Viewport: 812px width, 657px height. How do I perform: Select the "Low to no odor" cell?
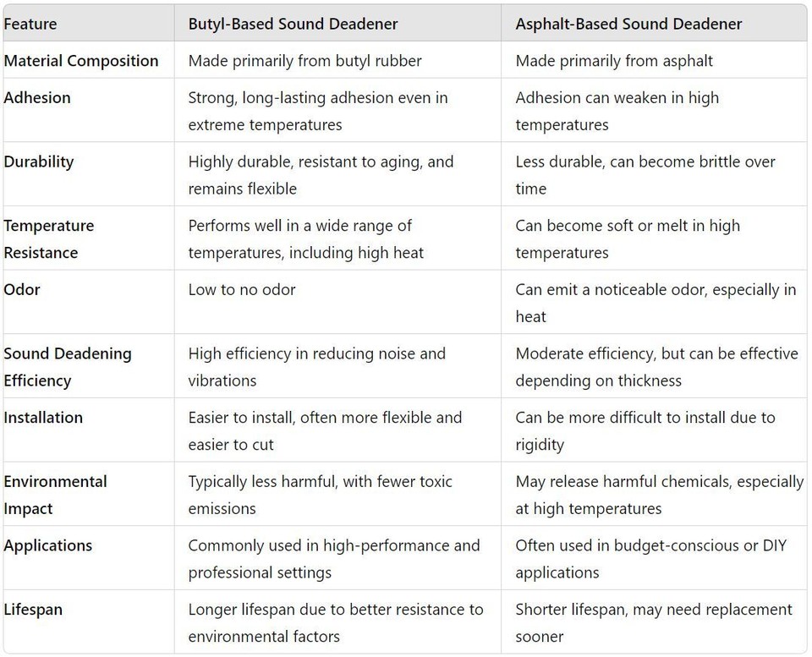(242, 289)
